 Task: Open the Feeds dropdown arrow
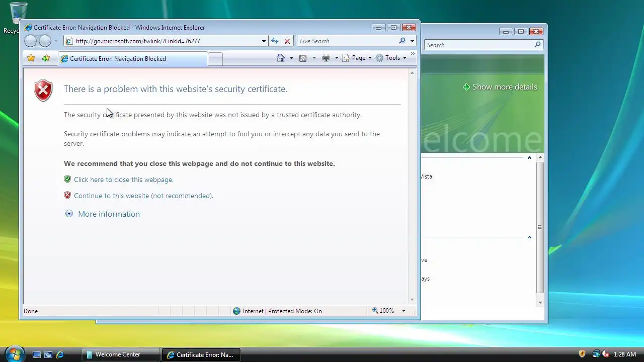tap(314, 58)
